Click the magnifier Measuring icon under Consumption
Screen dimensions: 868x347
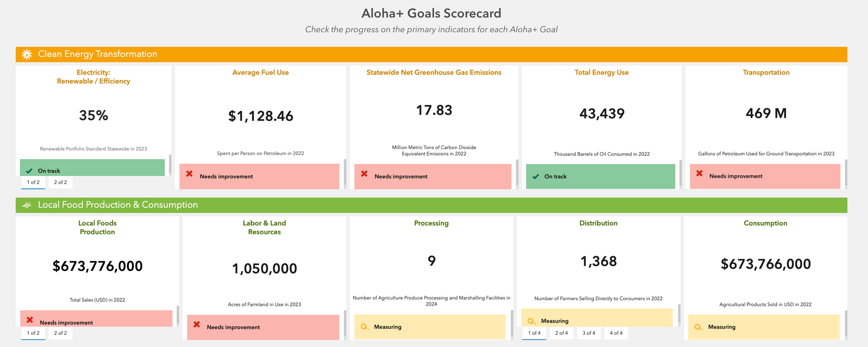coord(698,327)
